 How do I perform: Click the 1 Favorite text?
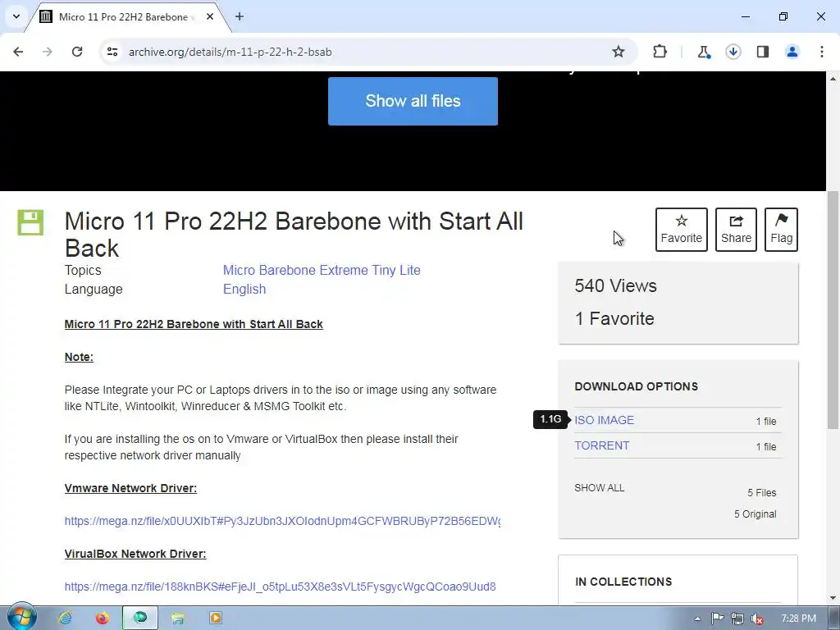[x=614, y=319]
